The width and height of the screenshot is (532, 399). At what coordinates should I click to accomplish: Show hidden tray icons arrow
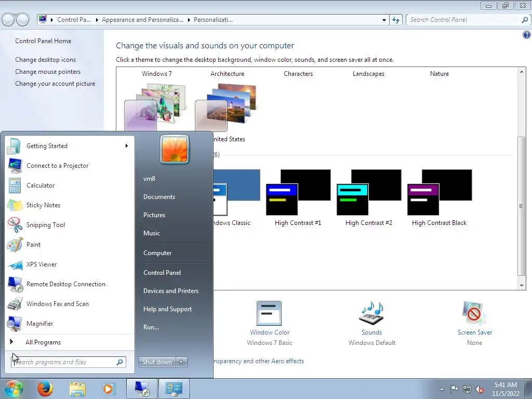pyautogui.click(x=442, y=389)
